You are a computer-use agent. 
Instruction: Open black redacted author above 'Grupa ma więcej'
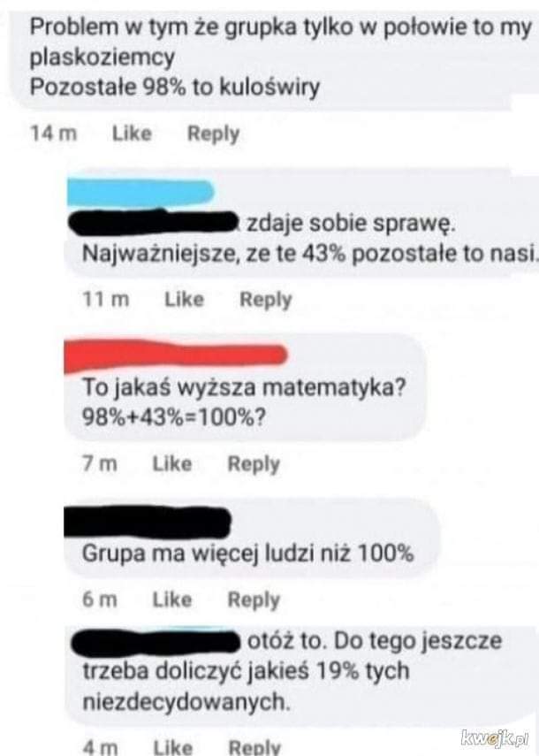pyautogui.click(x=148, y=523)
